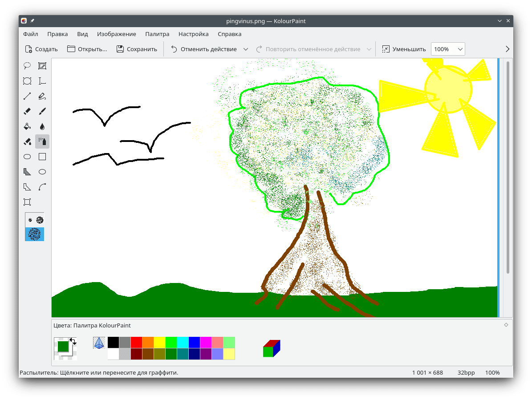Viewport: 532px width, 400px height.
Task: Click the Сохранить button
Action: point(137,49)
